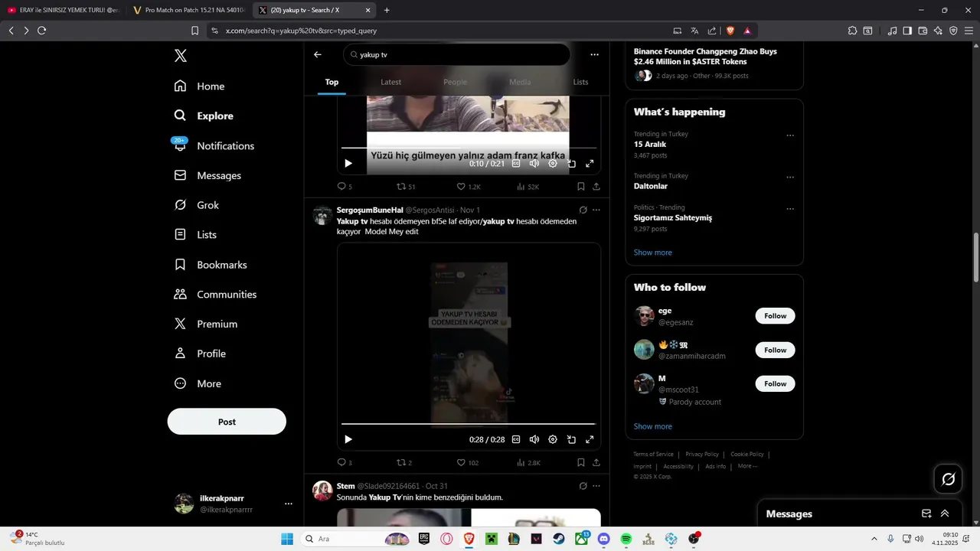Viewport: 980px width, 551px height.
Task: Follow the ege account
Action: pos(775,316)
